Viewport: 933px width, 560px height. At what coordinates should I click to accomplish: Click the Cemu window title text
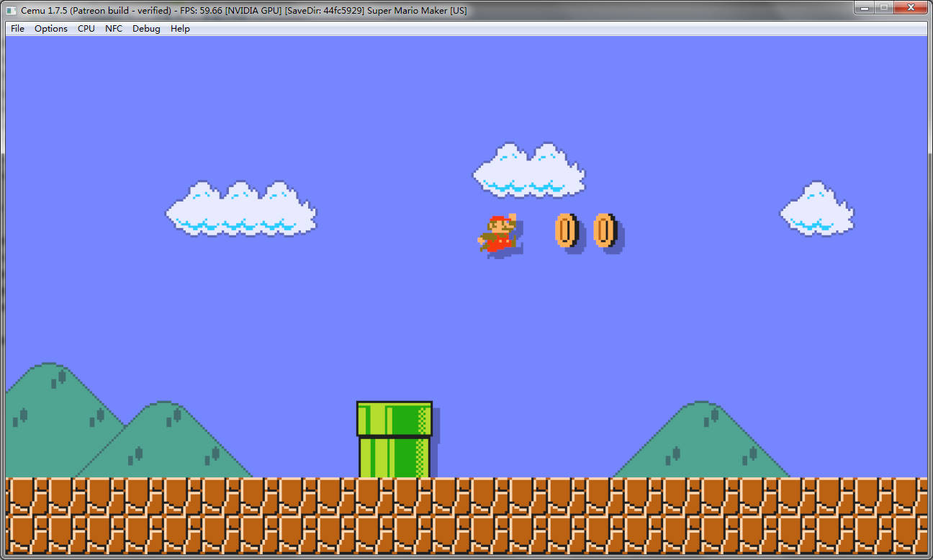[x=243, y=10]
